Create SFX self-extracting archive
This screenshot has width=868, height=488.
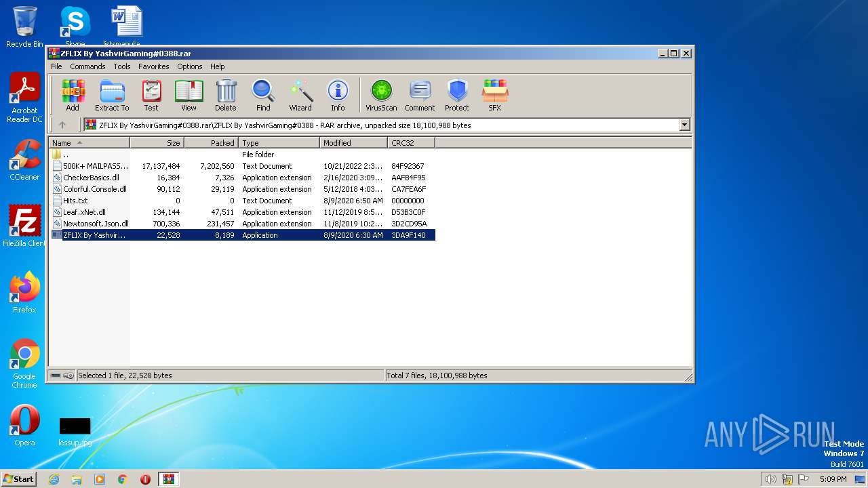495,95
